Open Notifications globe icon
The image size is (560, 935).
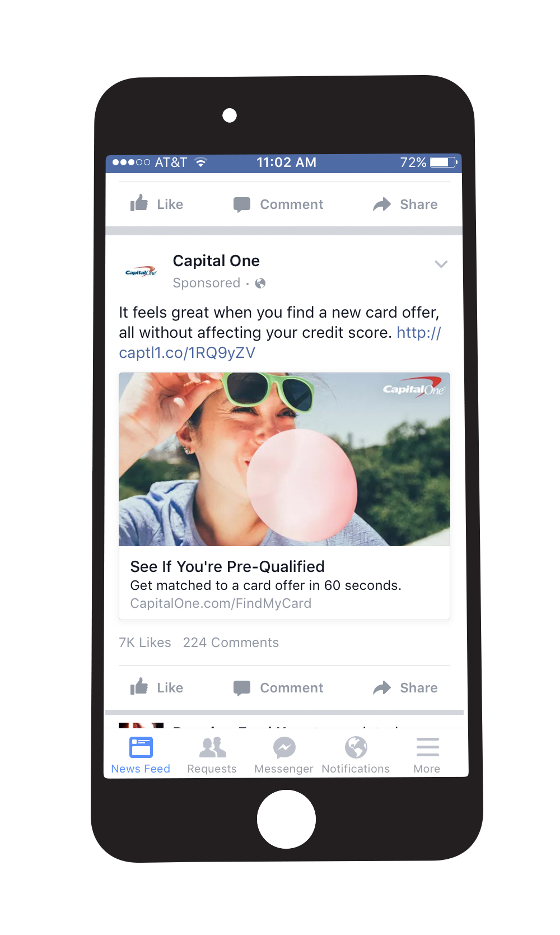pyautogui.click(x=356, y=747)
